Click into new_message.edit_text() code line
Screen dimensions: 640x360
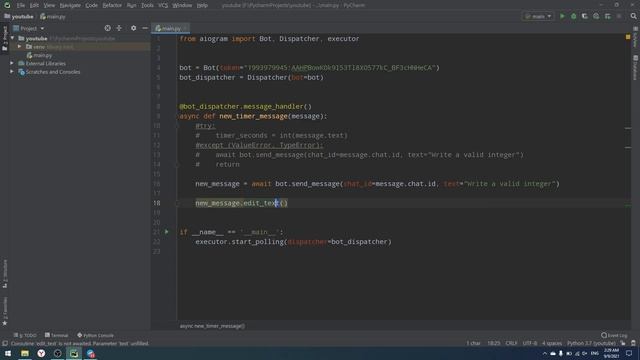point(242,203)
